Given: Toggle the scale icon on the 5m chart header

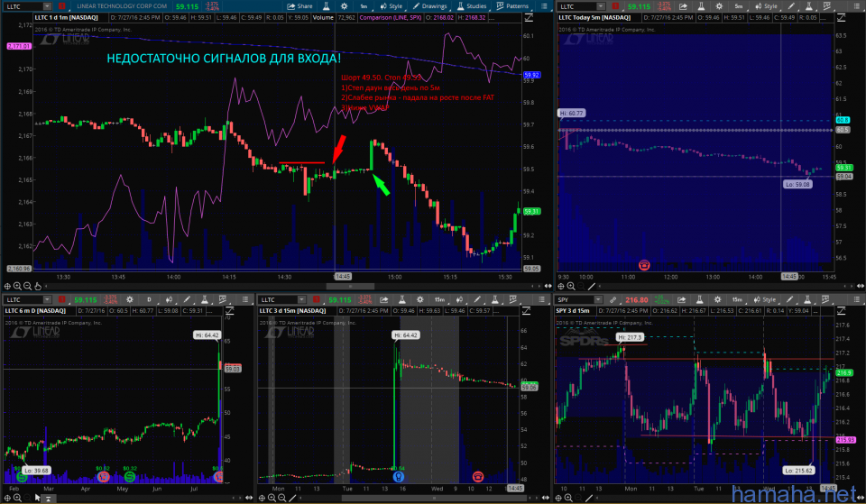Looking at the screenshot, I should pos(842,18).
